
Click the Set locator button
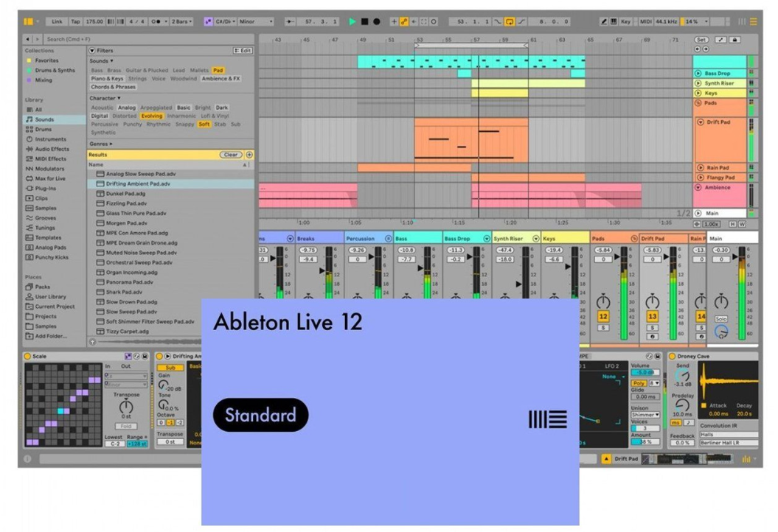(701, 40)
